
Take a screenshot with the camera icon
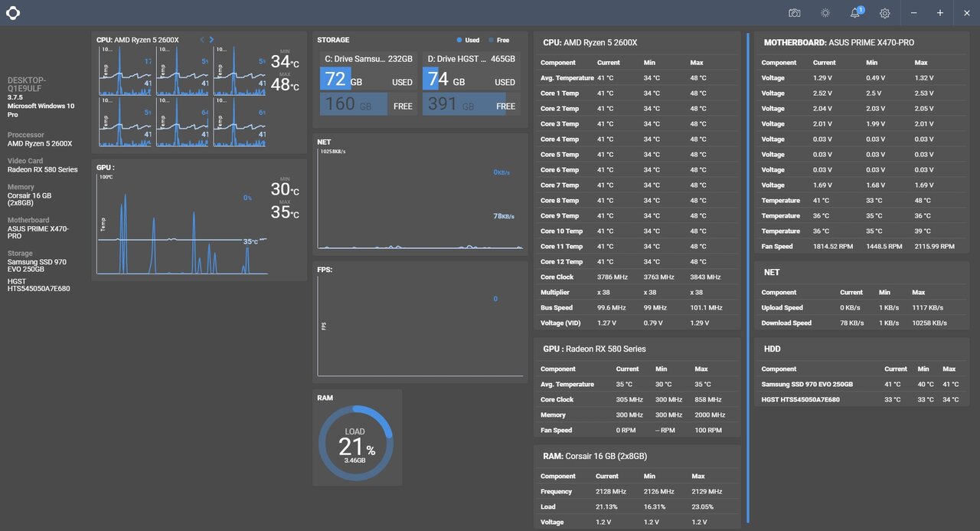click(795, 13)
